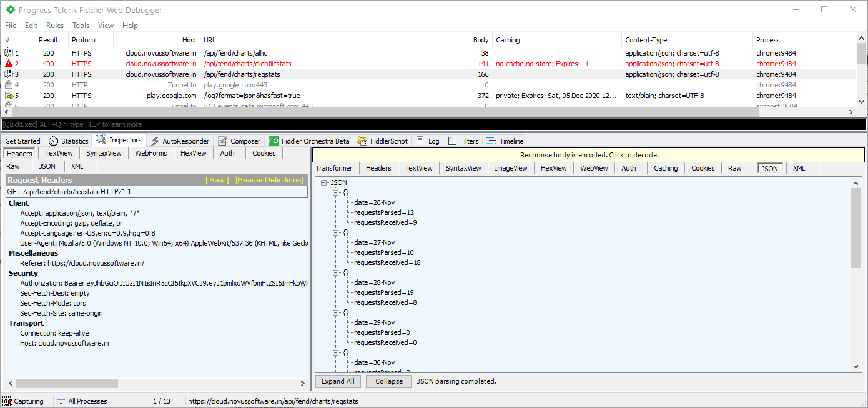Collapse the 26-Nov object node
This screenshot has height=408, width=868.
tap(335, 192)
